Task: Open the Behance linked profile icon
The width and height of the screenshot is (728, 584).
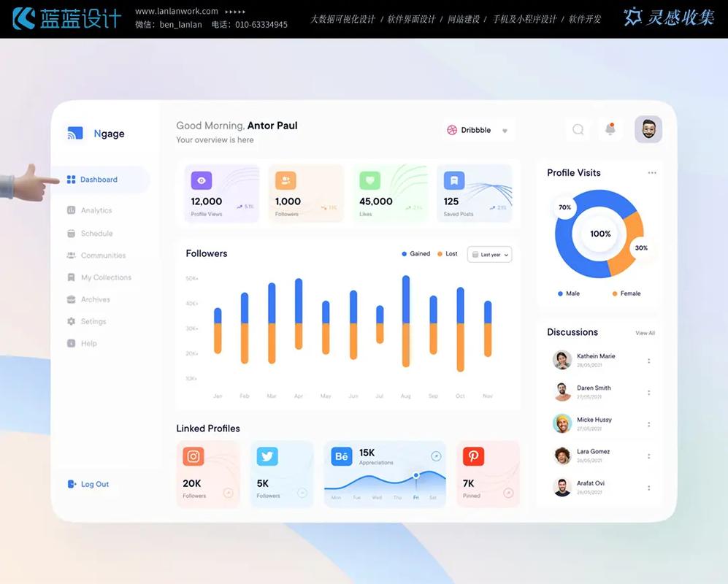Action: pos(342,457)
